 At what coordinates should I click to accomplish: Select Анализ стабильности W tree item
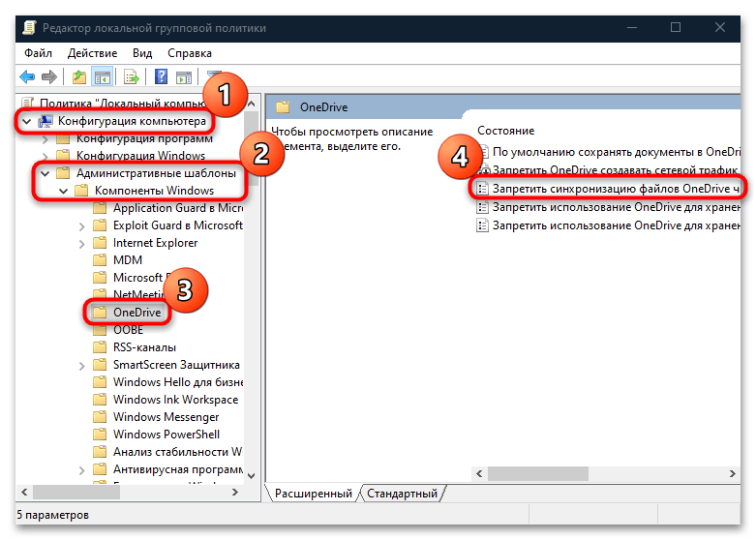(177, 452)
